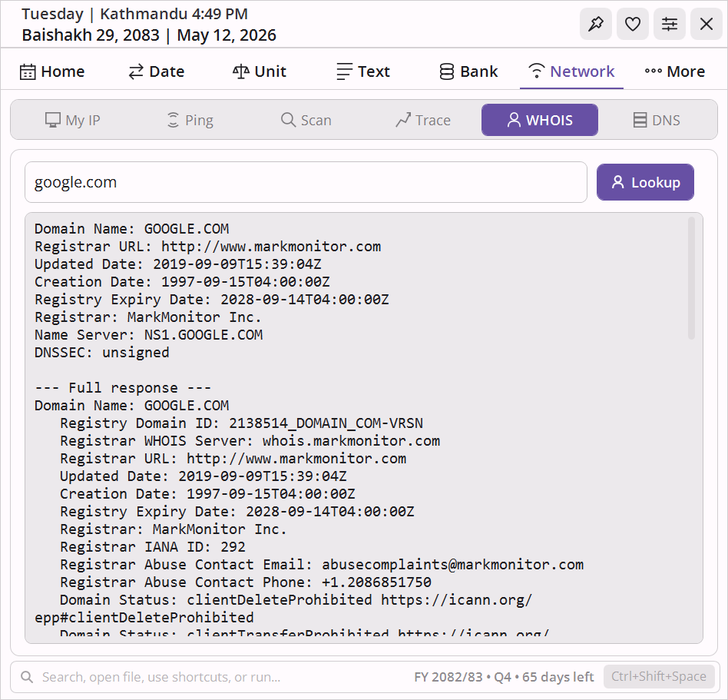Image resolution: width=728 pixels, height=700 pixels.
Task: Click the 'DNSSEC: unsigned' line
Action: (x=101, y=353)
